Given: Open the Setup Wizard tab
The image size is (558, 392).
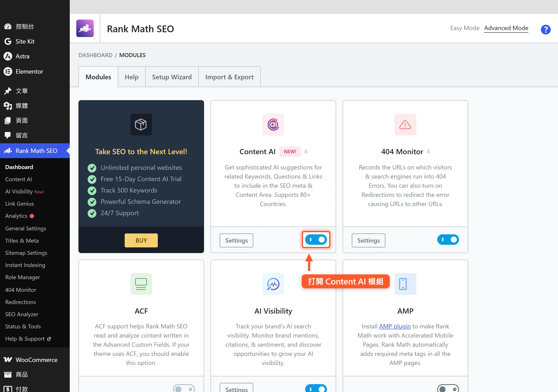Looking at the screenshot, I should click(172, 77).
